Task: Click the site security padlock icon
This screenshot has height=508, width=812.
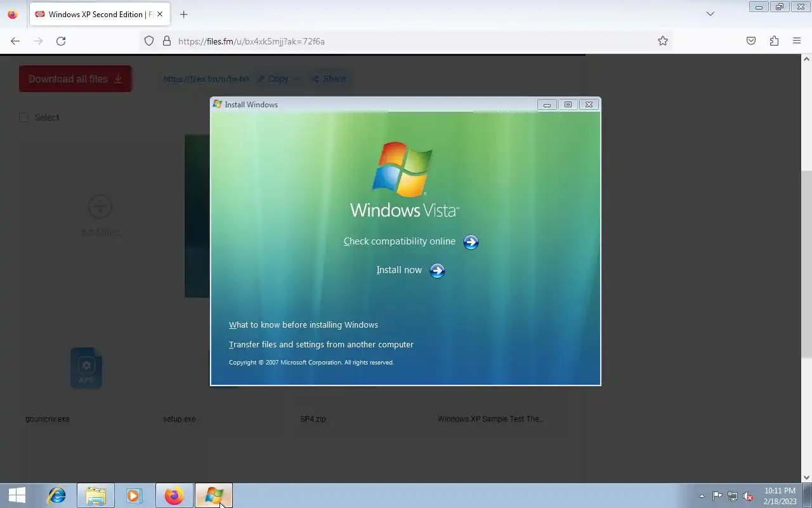Action: coord(167,41)
